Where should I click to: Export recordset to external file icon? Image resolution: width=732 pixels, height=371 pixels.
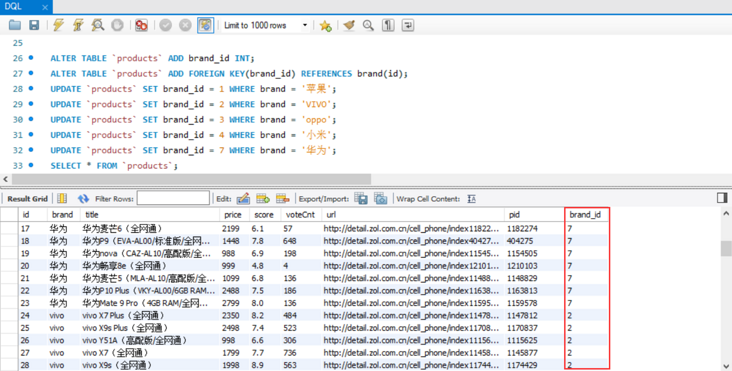pyautogui.click(x=361, y=198)
